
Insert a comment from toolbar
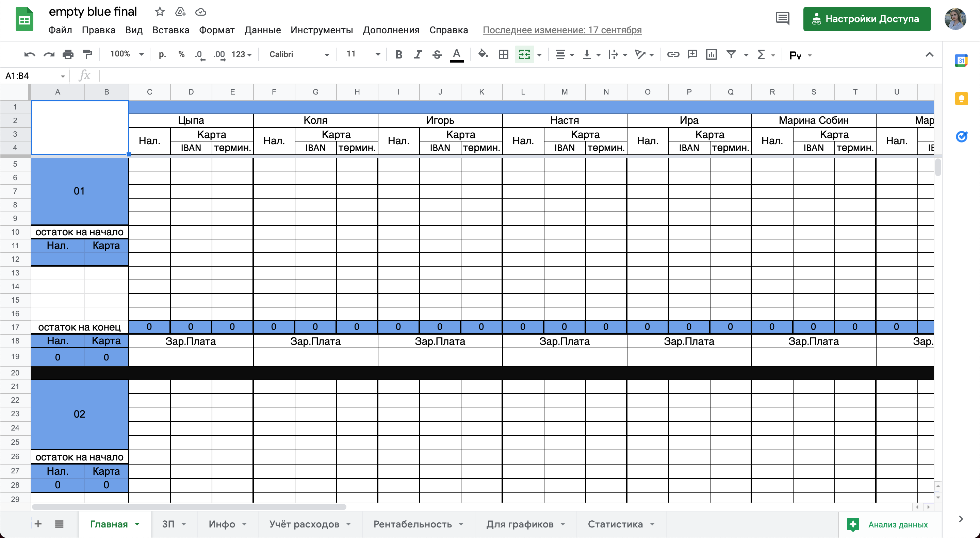692,55
